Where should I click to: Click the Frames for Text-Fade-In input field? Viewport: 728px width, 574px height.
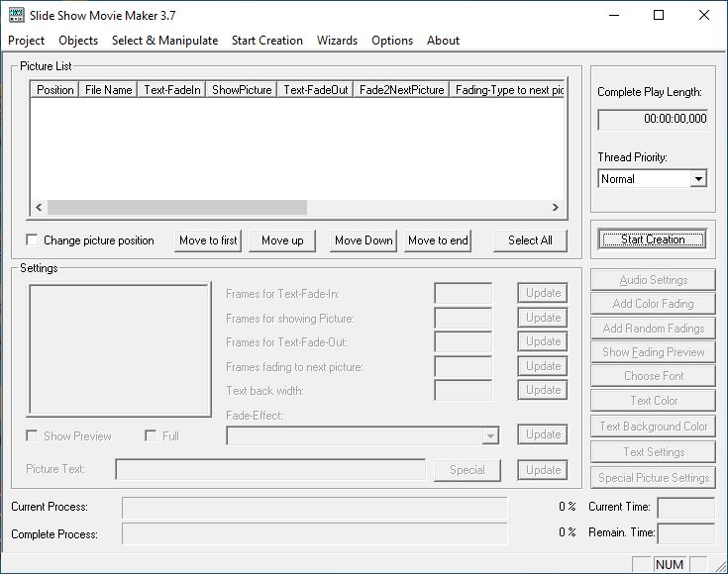(x=463, y=293)
